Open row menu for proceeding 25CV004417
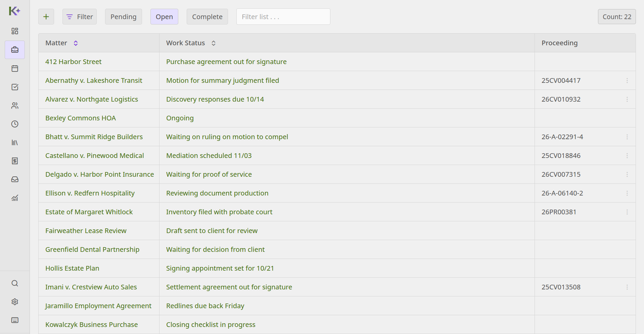Image resolution: width=644 pixels, height=334 pixels. 627,80
